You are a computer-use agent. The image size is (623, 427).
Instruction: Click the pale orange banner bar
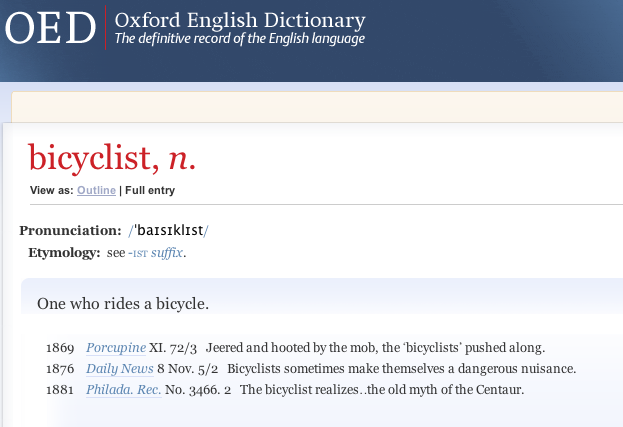(x=317, y=107)
